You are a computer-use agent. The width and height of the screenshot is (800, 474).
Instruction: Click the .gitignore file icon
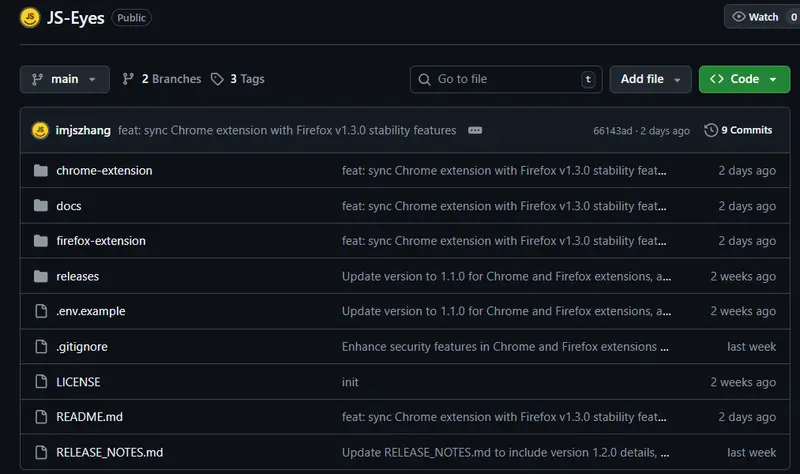point(41,347)
